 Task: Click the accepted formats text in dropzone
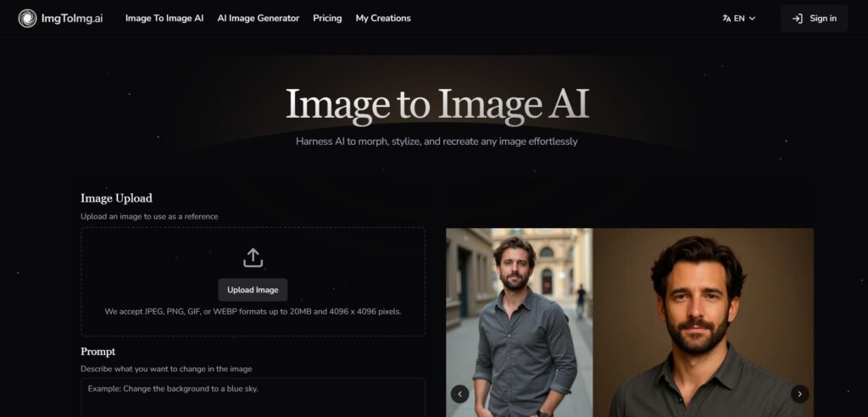(253, 311)
